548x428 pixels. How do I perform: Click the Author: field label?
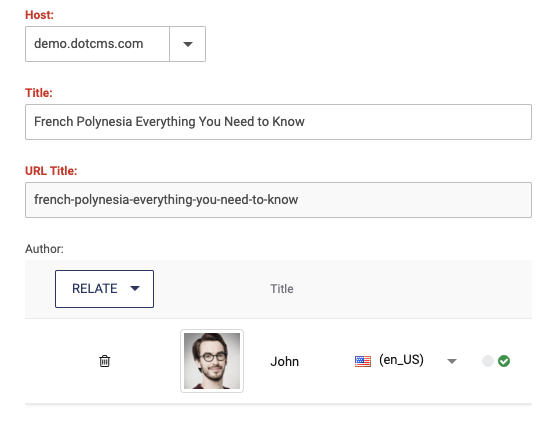[44, 249]
